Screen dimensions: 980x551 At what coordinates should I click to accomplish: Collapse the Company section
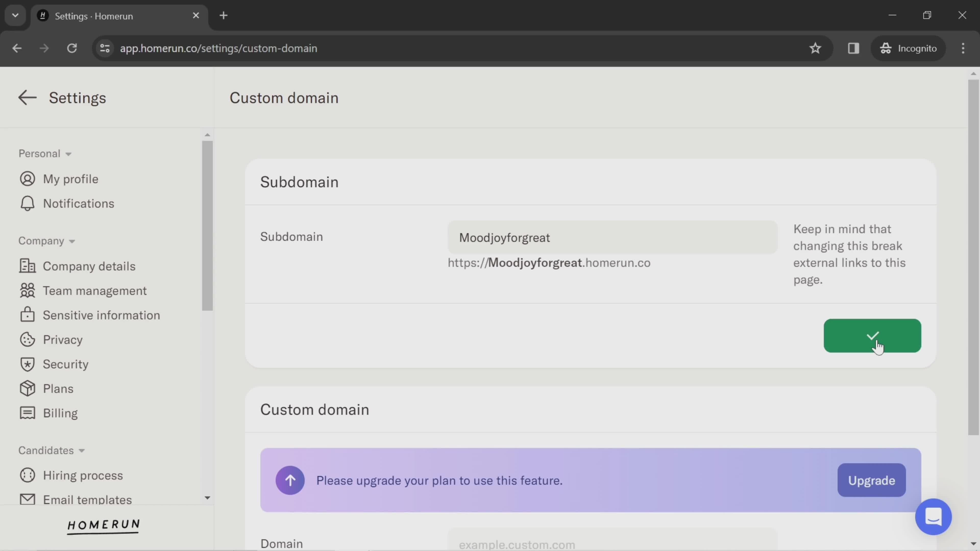click(47, 241)
